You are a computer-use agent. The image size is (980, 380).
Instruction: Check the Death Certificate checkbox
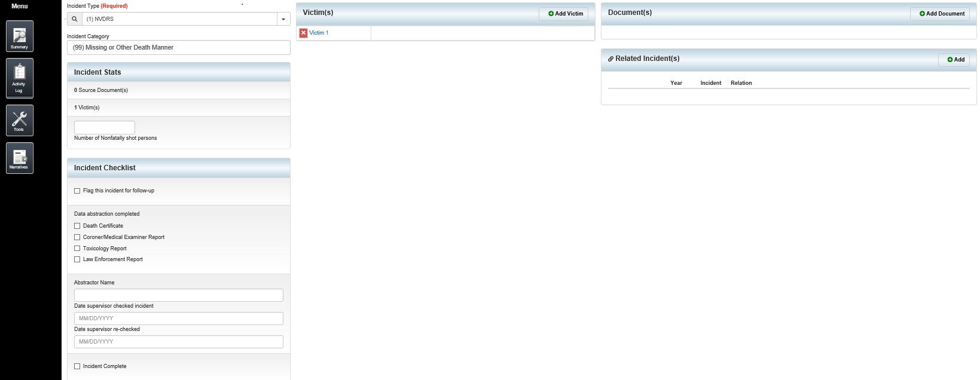coord(77,226)
